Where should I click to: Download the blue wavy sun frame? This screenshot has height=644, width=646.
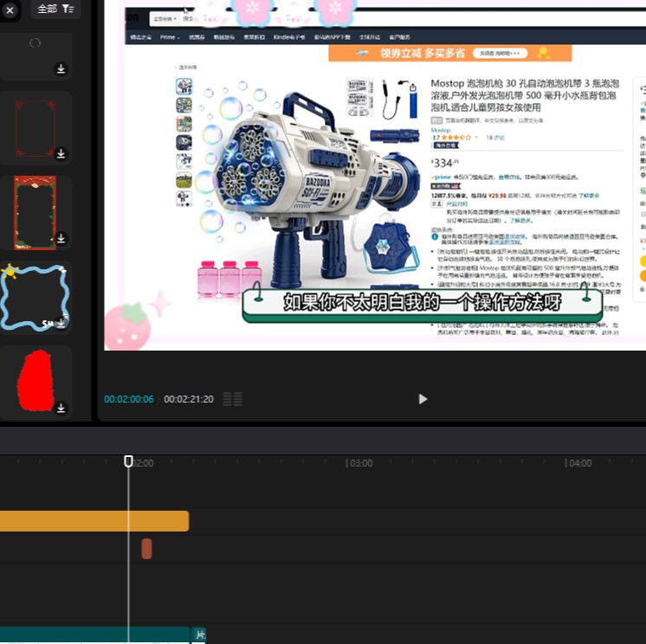[61, 323]
